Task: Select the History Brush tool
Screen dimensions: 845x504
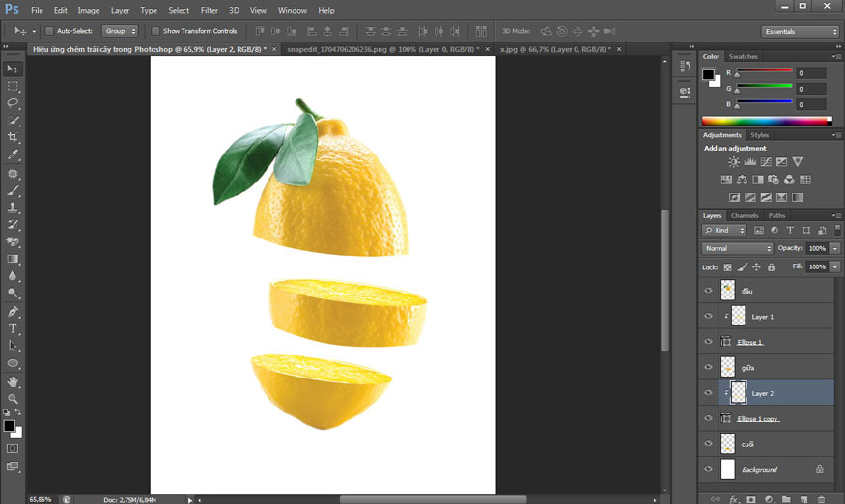Action: click(x=13, y=225)
